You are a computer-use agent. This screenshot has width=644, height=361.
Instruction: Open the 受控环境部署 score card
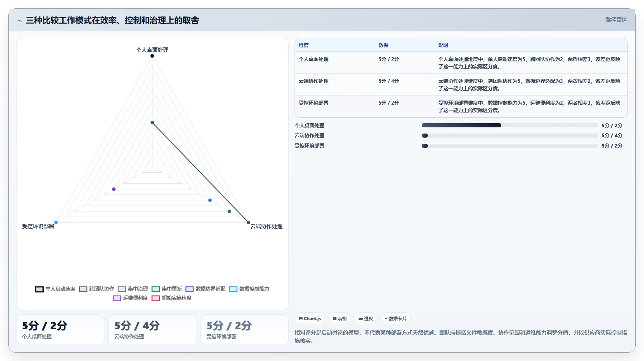point(244,330)
